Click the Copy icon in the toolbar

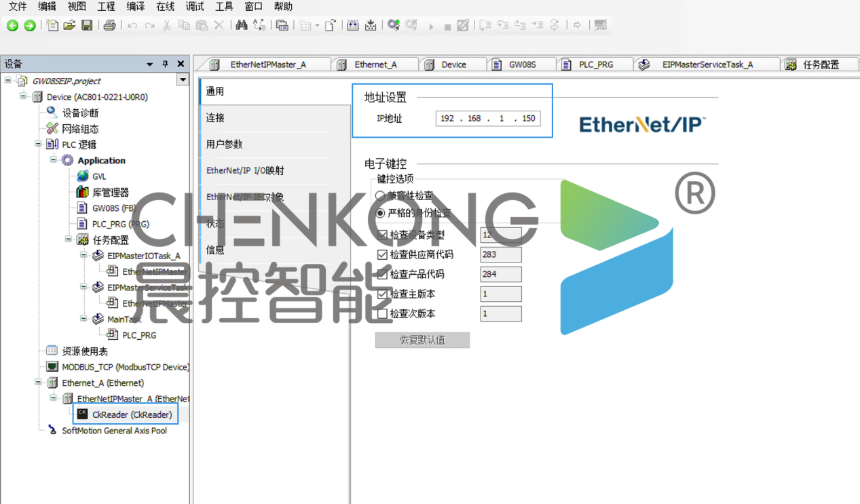click(184, 26)
